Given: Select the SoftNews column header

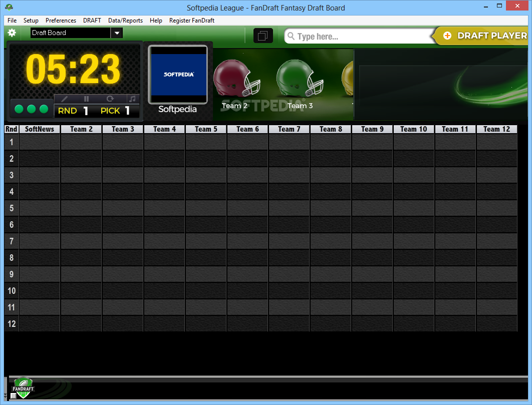Looking at the screenshot, I should tap(40, 129).
